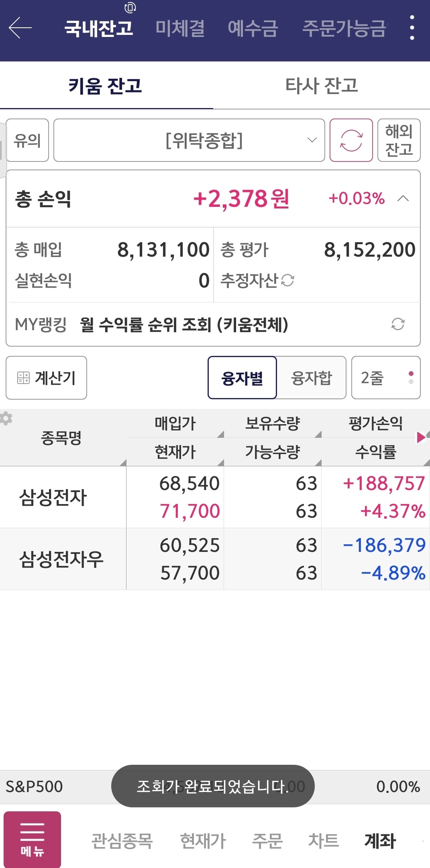This screenshot has width=430, height=868.
Task: Tap the 유의 notice button
Action: coord(27,140)
